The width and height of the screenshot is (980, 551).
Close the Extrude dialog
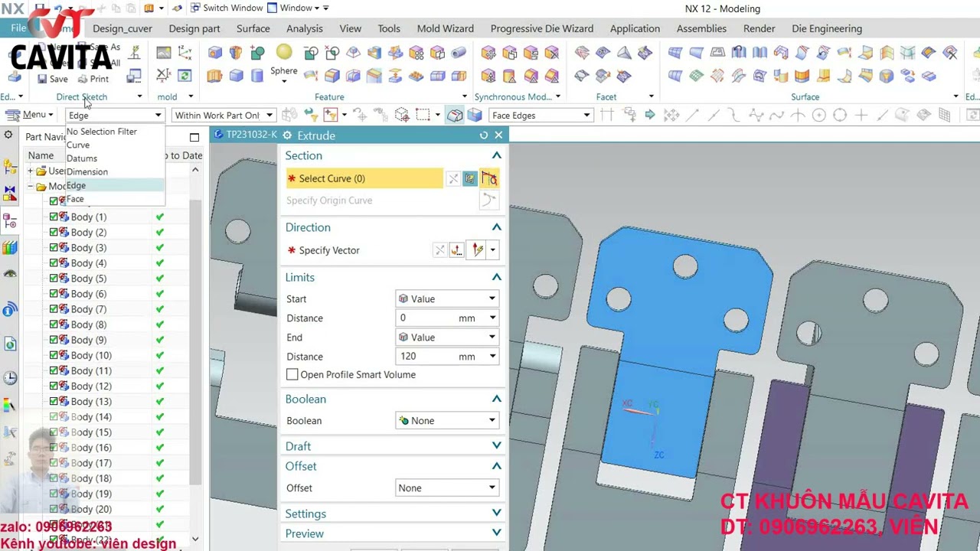tap(498, 135)
